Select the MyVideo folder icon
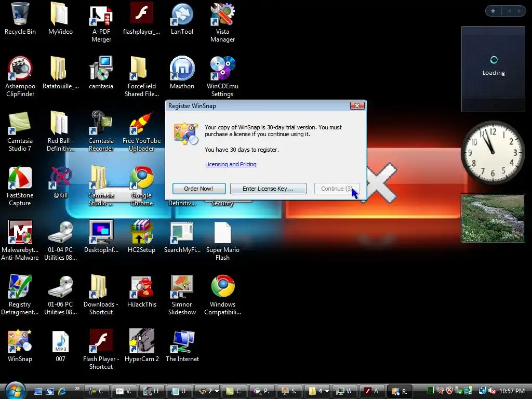 pyautogui.click(x=60, y=14)
